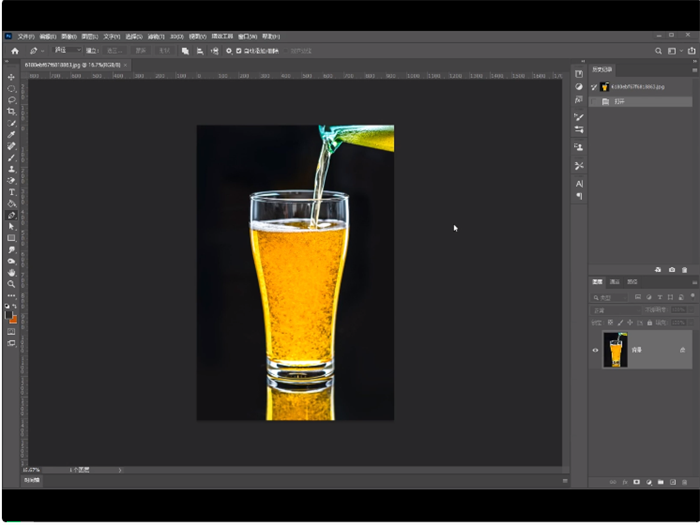Select the Hand tool
This screenshot has height=525, width=700.
[12, 272]
